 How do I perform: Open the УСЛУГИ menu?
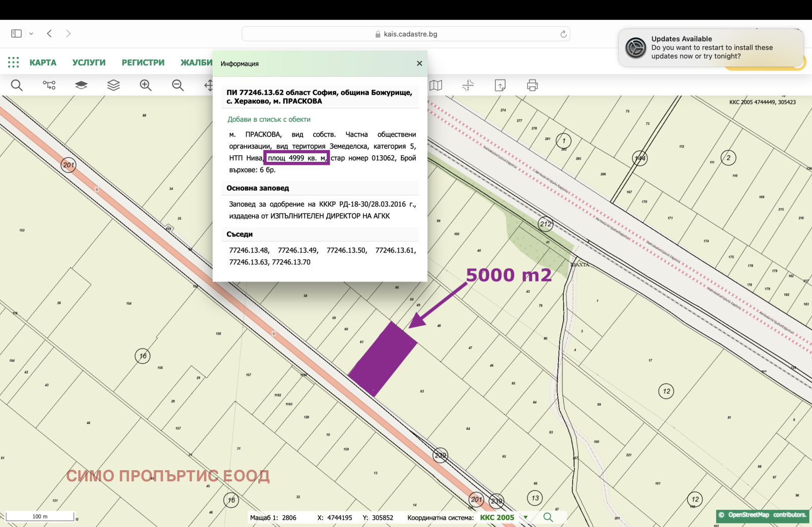tap(89, 62)
